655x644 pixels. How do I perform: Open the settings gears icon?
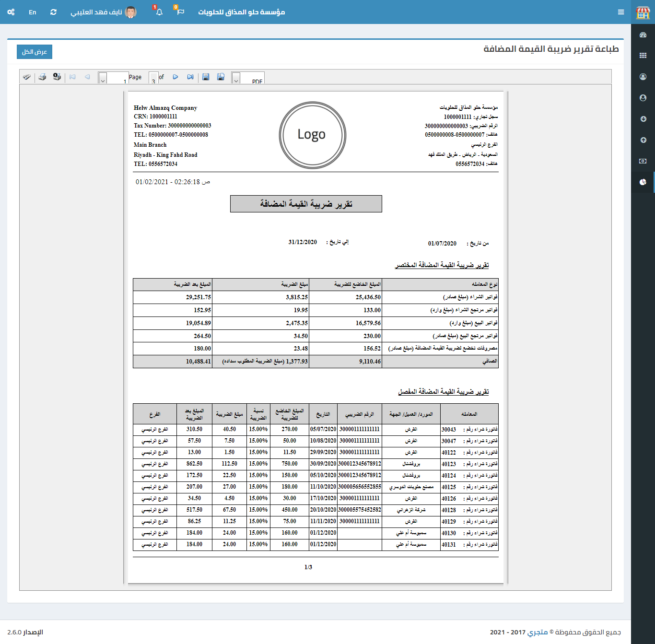(x=11, y=12)
